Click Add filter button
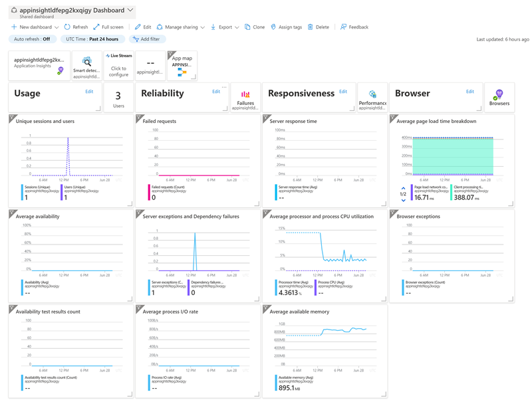The height and width of the screenshot is (402, 532). pyautogui.click(x=147, y=39)
